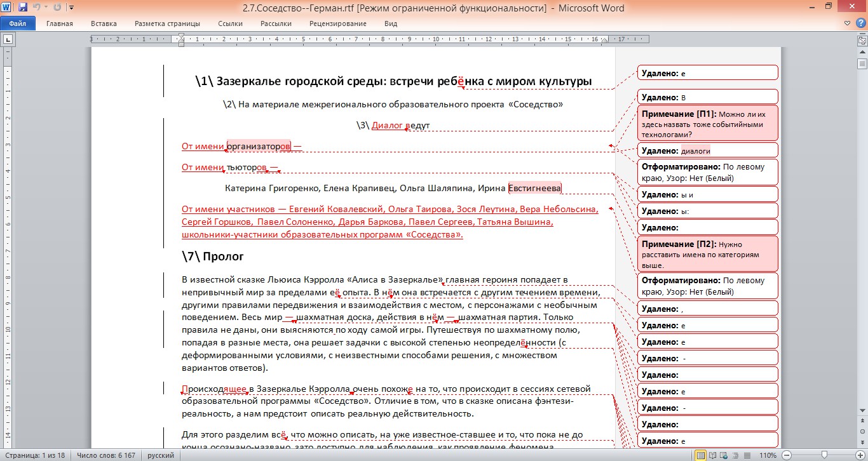Switch to the Главная ribbon tab
Image resolution: width=868 pixels, height=461 pixels.
coord(60,23)
